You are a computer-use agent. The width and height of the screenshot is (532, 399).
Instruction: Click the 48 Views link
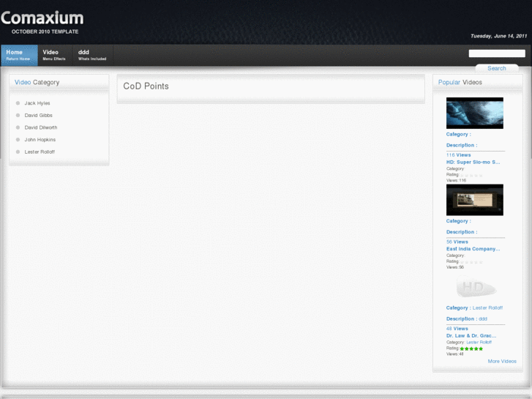457,329
